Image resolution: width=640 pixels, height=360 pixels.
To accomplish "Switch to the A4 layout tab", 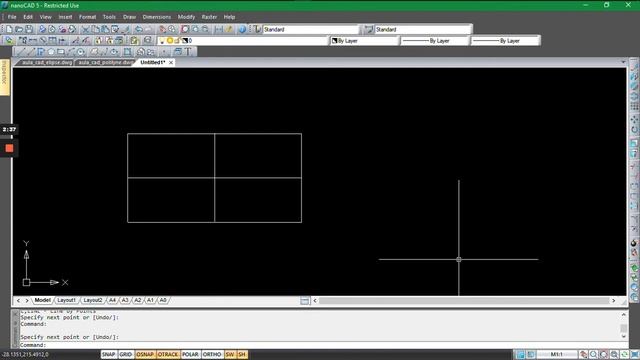I will click(x=112, y=300).
